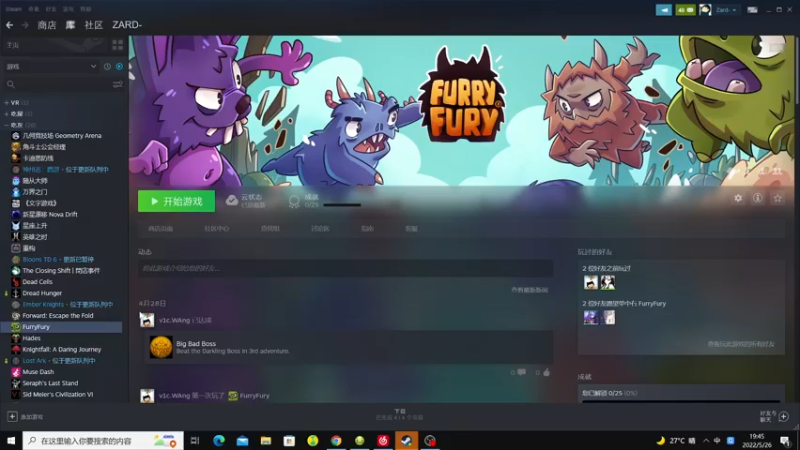Open Windows Start menu
This screenshot has height=450, width=800.
(11, 440)
